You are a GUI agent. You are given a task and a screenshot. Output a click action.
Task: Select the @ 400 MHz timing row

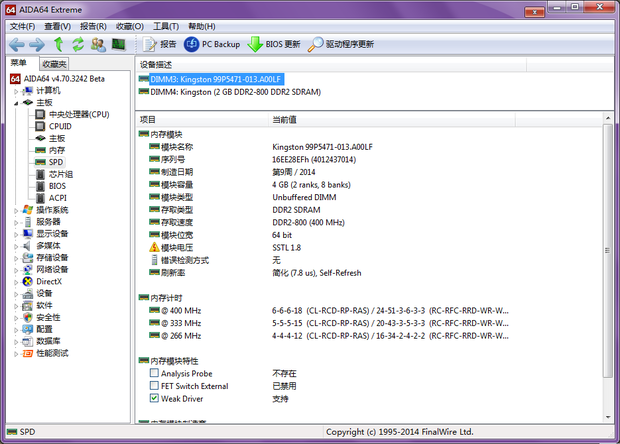pyautogui.click(x=328, y=311)
